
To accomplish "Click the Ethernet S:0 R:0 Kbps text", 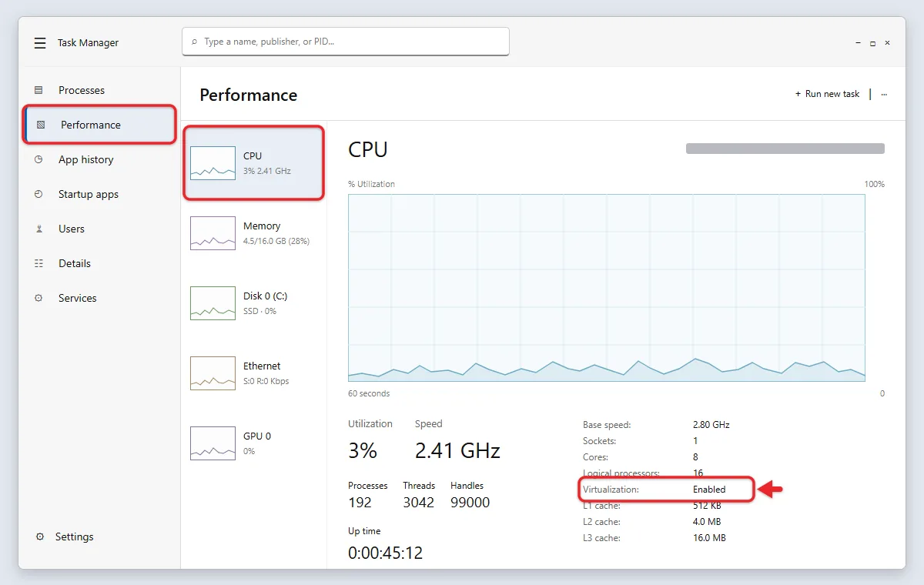I will pos(266,381).
